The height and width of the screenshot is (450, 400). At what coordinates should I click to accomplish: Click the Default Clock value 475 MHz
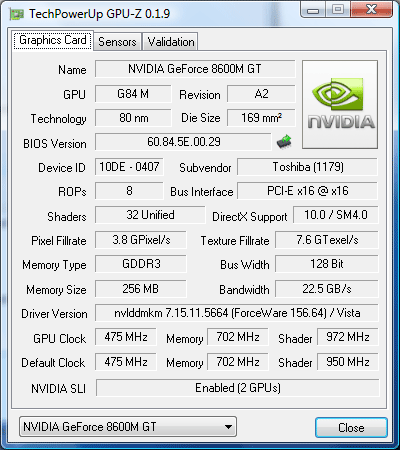[126, 362]
